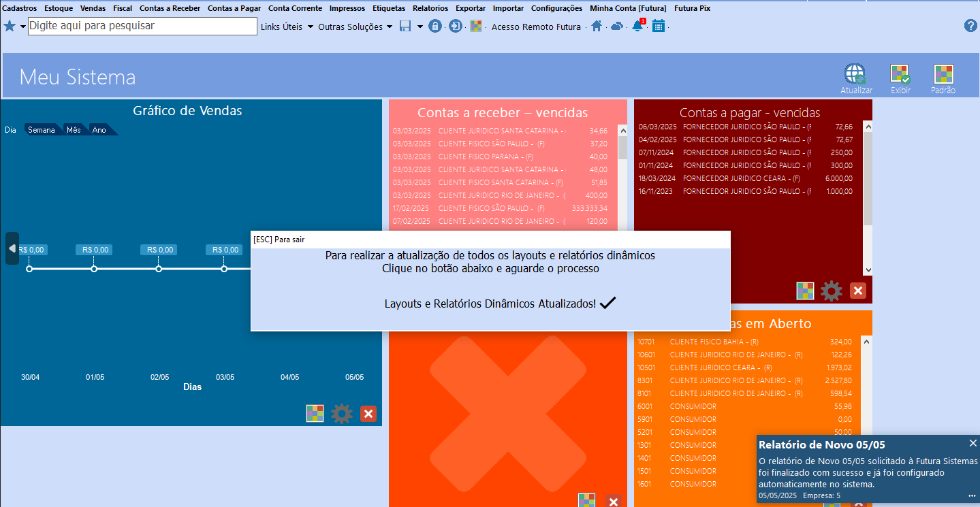This screenshot has height=507, width=980.
Task: Open the Cadastros menu
Action: 20,8
